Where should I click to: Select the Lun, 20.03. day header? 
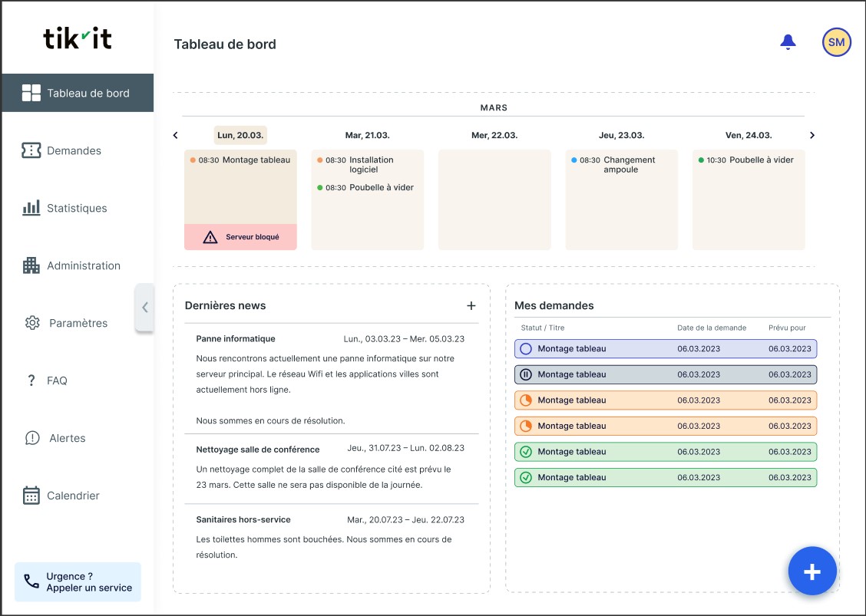coord(240,135)
